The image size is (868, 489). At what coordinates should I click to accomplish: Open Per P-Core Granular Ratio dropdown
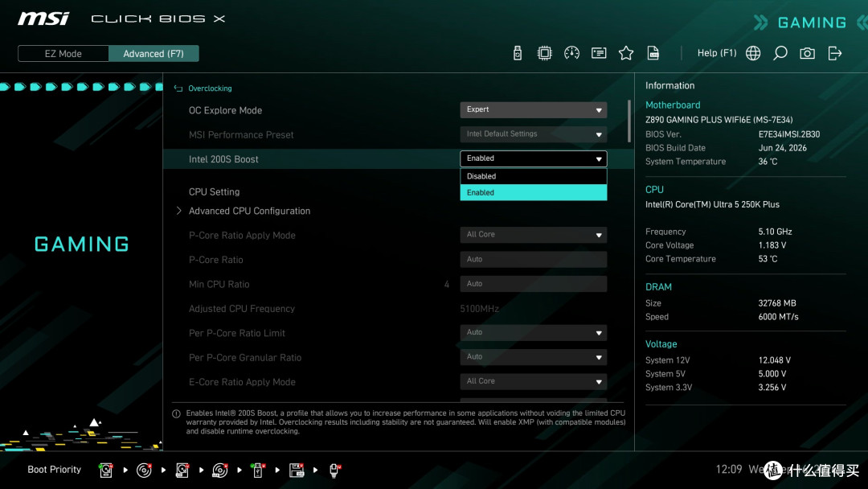(533, 356)
